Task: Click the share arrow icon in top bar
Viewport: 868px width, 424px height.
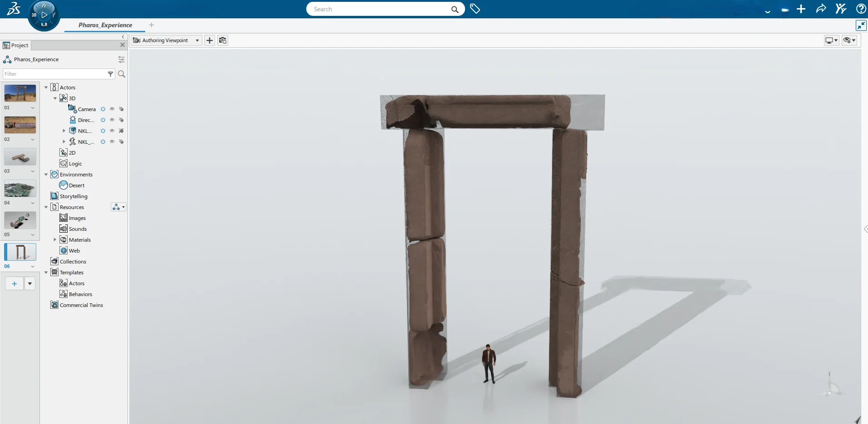Action: point(820,9)
